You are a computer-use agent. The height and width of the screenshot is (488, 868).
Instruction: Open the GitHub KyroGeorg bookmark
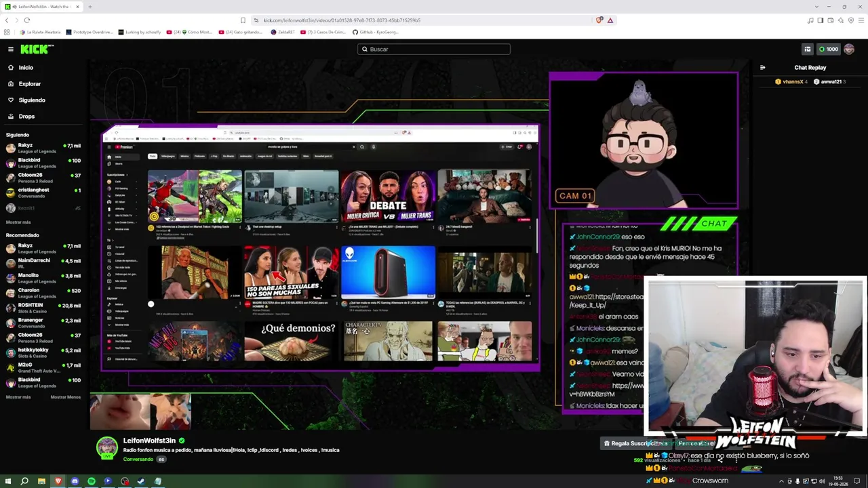[376, 32]
